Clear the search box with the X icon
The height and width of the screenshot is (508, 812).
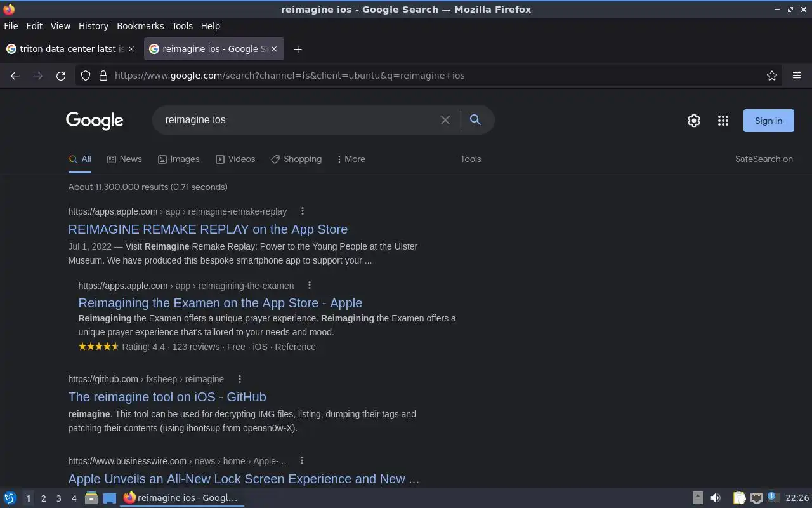pyautogui.click(x=445, y=120)
